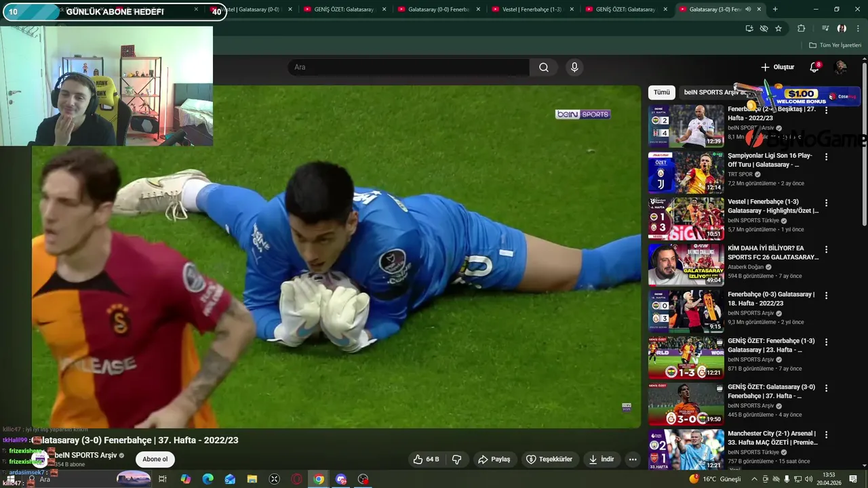Open Task View on taskbar
The width and height of the screenshot is (868, 488).
tap(163, 479)
